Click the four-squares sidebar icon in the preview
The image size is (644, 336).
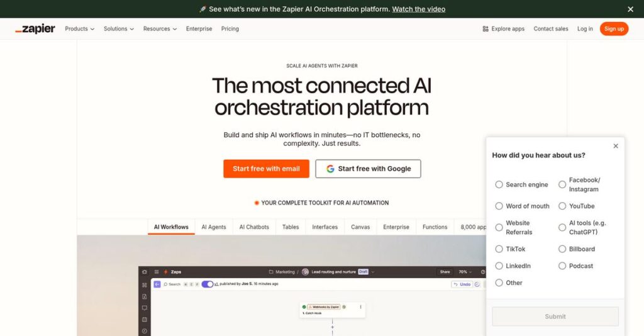145,285
